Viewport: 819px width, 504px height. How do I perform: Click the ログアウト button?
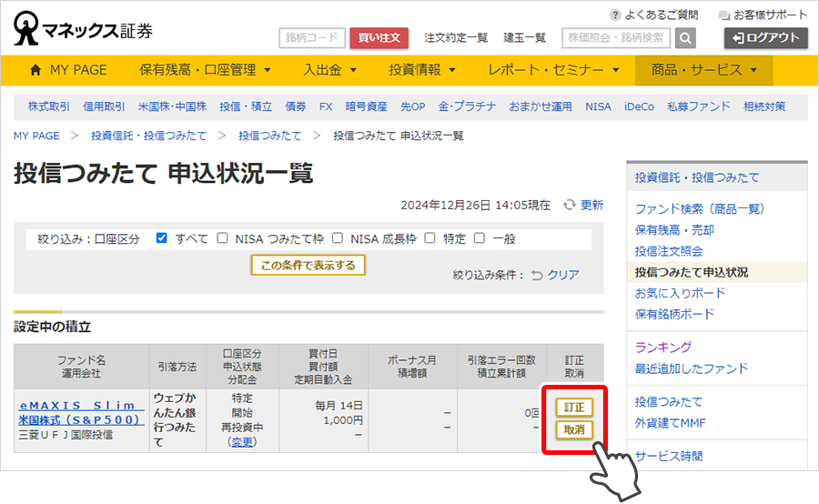[x=765, y=38]
